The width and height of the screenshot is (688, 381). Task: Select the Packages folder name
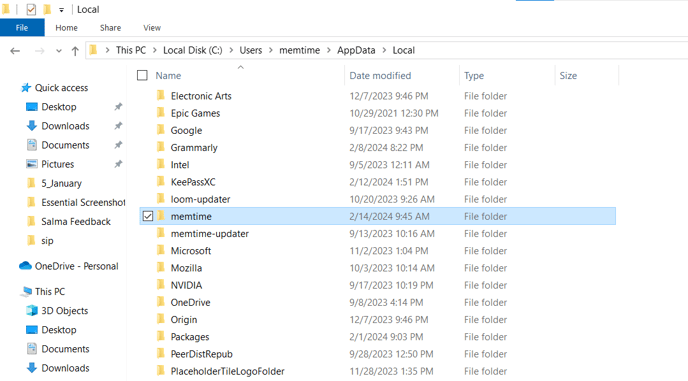tap(190, 337)
